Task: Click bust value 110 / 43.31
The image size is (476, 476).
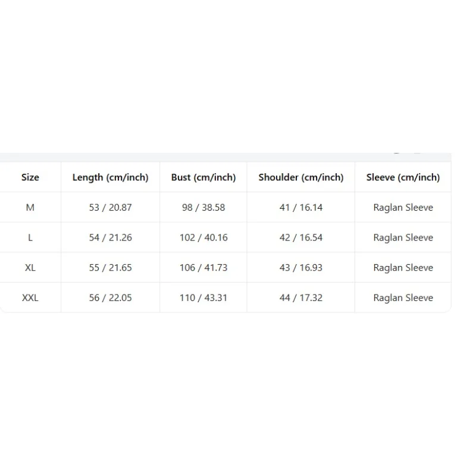Action: point(203,297)
